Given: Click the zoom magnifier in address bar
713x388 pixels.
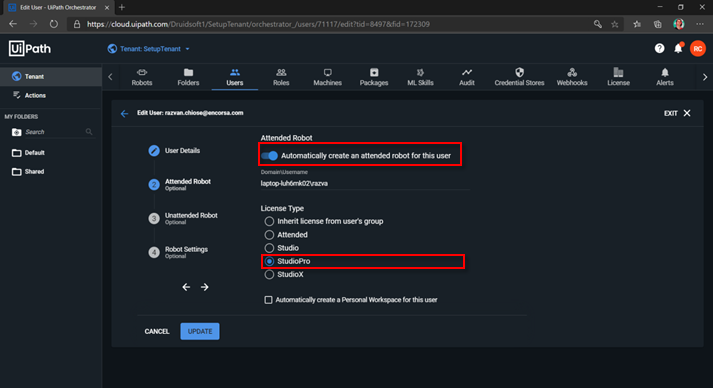Looking at the screenshot, I should click(x=598, y=24).
